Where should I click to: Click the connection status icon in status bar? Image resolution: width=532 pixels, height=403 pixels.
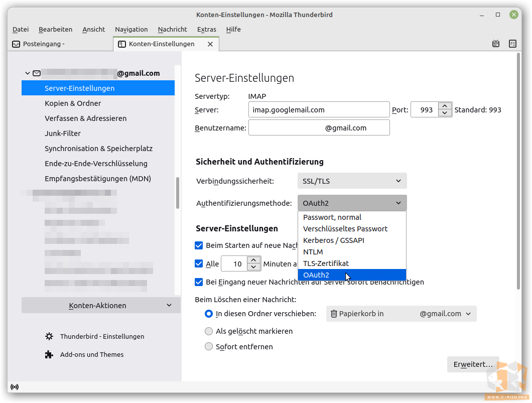coord(14,387)
